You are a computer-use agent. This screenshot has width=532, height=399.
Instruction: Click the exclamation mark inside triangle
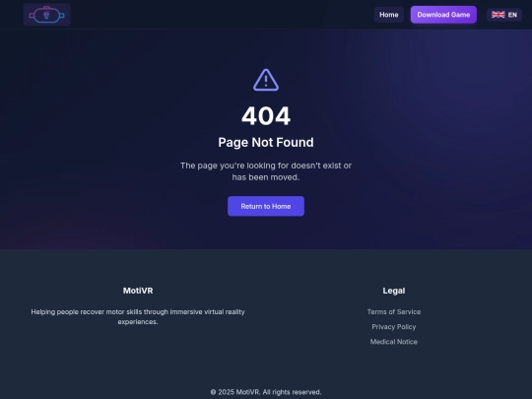[266, 81]
